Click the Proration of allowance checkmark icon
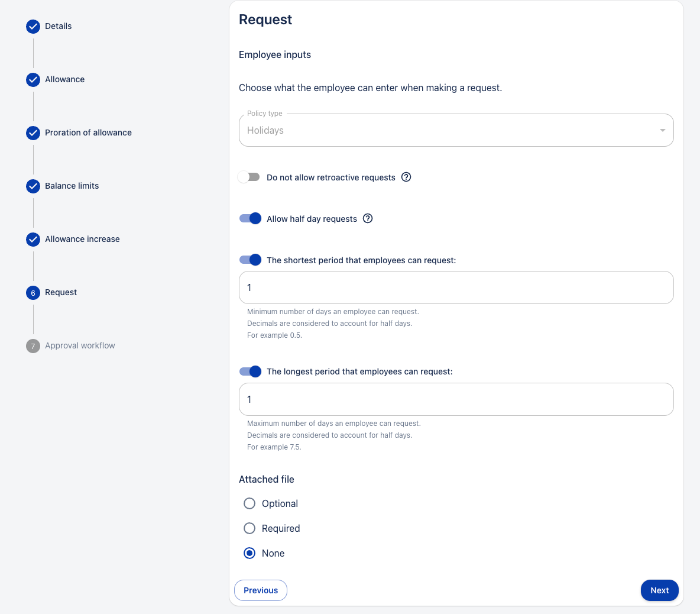 point(33,133)
